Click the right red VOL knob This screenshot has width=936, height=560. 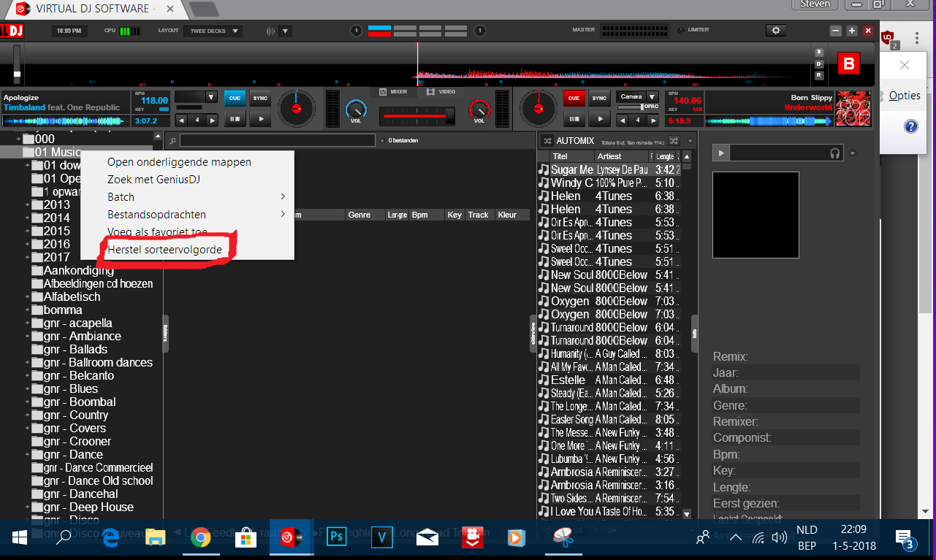(x=479, y=109)
